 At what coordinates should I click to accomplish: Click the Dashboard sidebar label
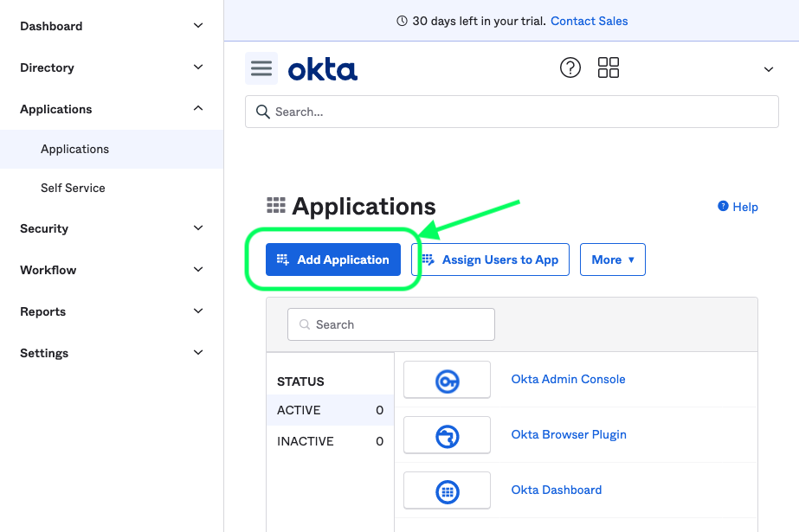coord(51,26)
